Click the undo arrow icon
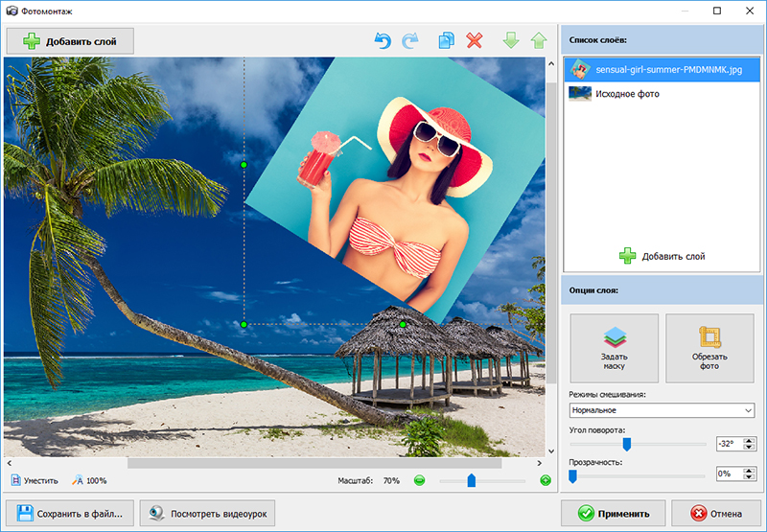Viewport: 767px width, 532px height. click(383, 41)
